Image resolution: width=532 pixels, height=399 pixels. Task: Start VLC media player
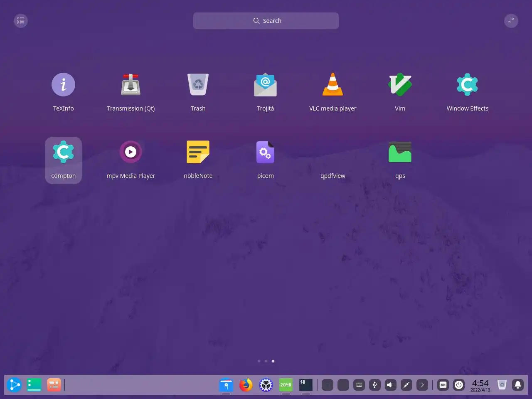332,84
